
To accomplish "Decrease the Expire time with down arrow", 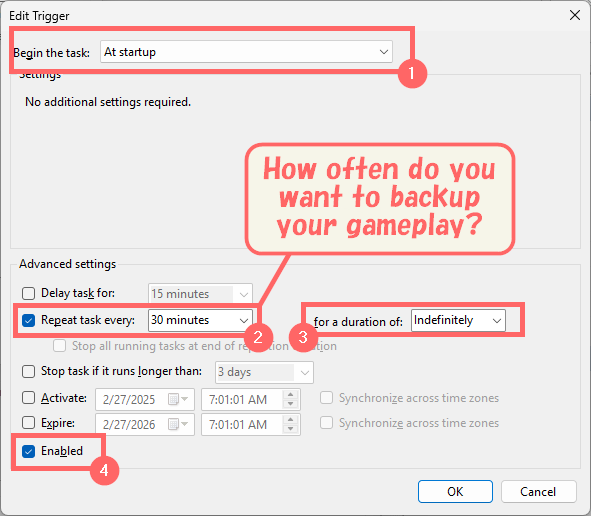I will [x=290, y=429].
